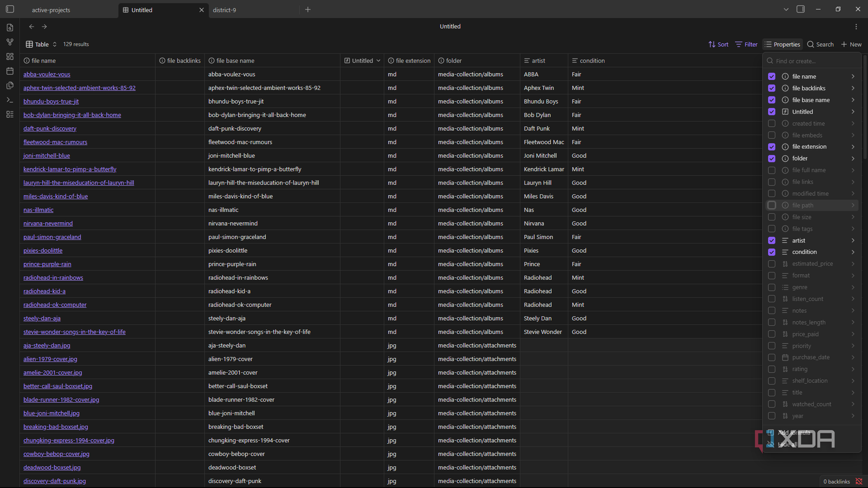Open the tab list dropdown chevron
The height and width of the screenshot is (488, 868).
(x=786, y=9)
